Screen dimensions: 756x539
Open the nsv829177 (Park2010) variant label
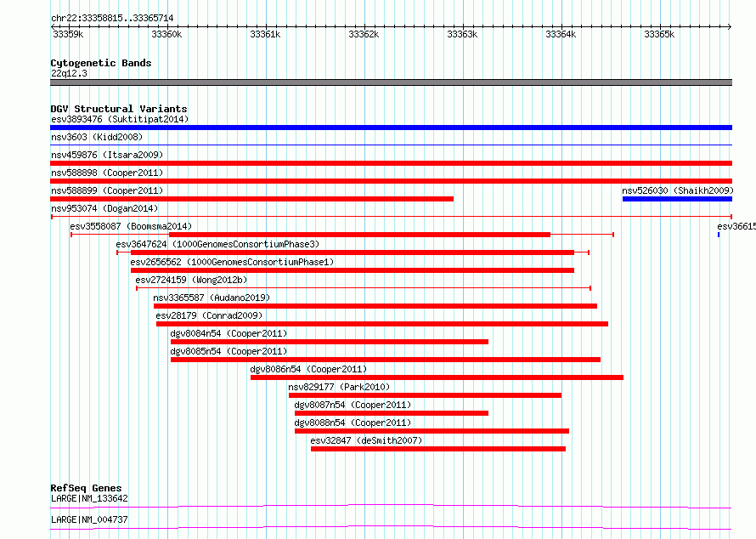tap(339, 387)
